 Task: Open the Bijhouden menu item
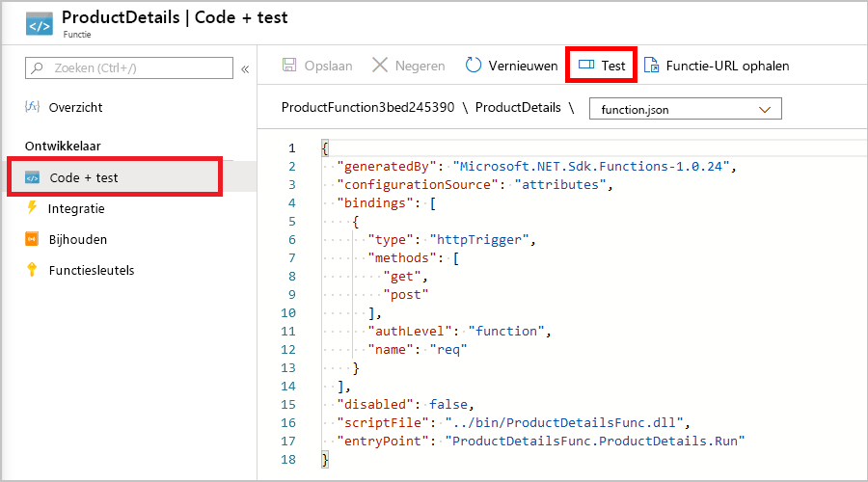pos(77,240)
